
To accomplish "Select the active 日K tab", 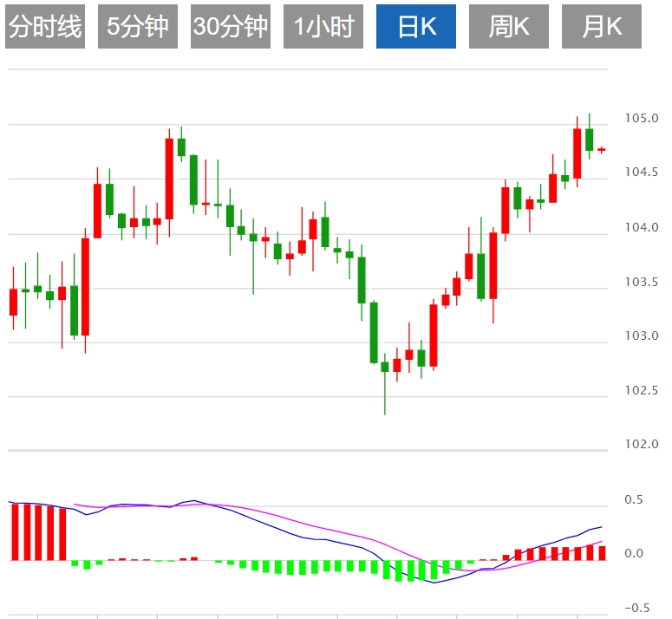I will (416, 28).
